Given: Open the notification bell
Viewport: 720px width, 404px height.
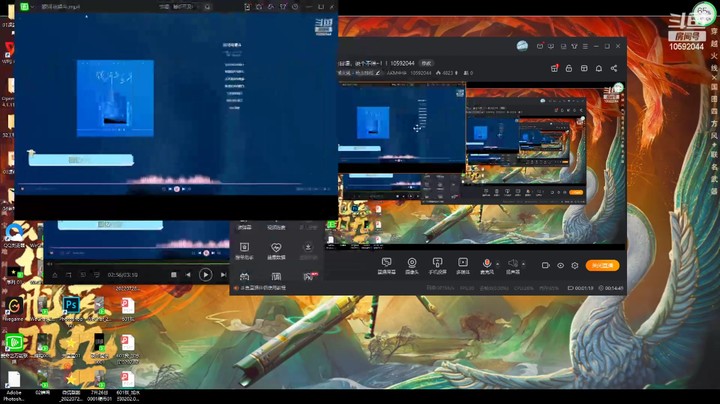Looking at the screenshot, I should [x=599, y=68].
